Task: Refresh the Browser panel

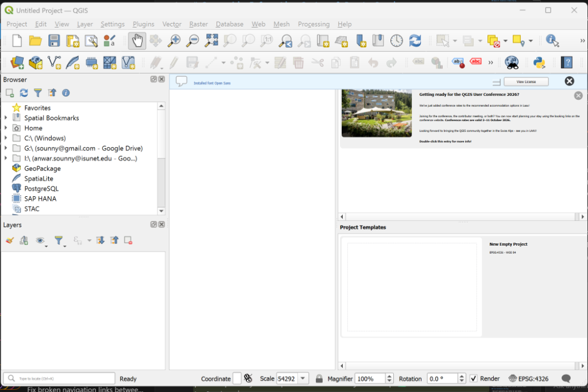Action: [x=24, y=92]
